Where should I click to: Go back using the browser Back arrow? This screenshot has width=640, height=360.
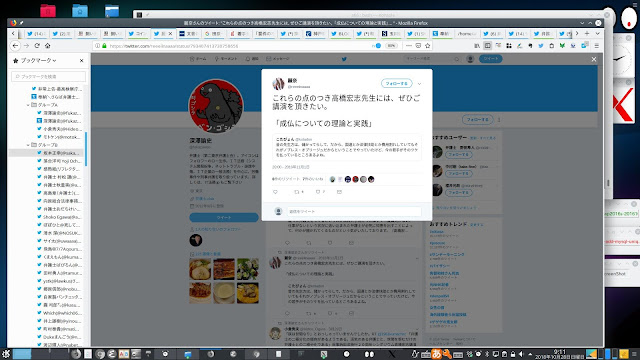16,46
